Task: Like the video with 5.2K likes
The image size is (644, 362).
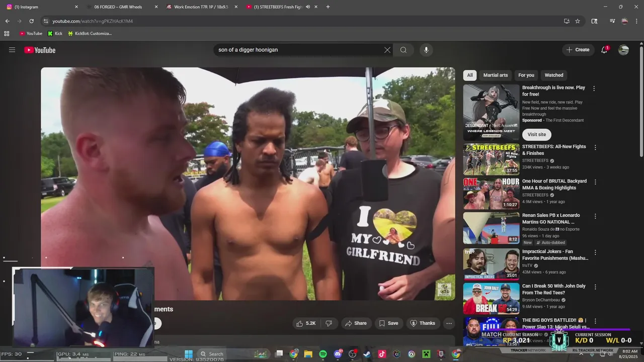Action: pos(306,323)
